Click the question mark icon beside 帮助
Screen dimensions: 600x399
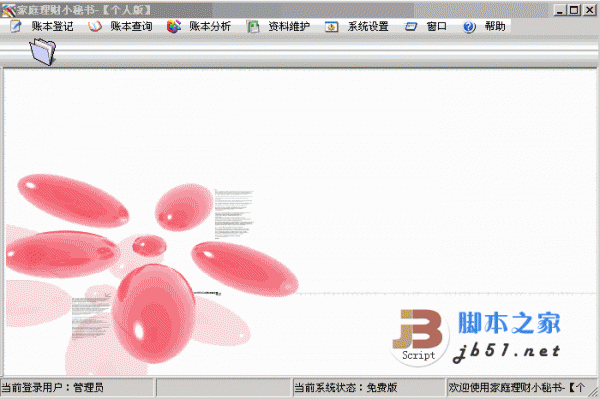469,27
